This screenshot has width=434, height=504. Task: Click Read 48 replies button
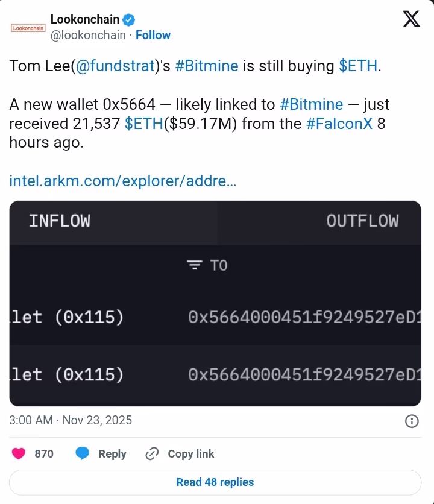(x=215, y=482)
